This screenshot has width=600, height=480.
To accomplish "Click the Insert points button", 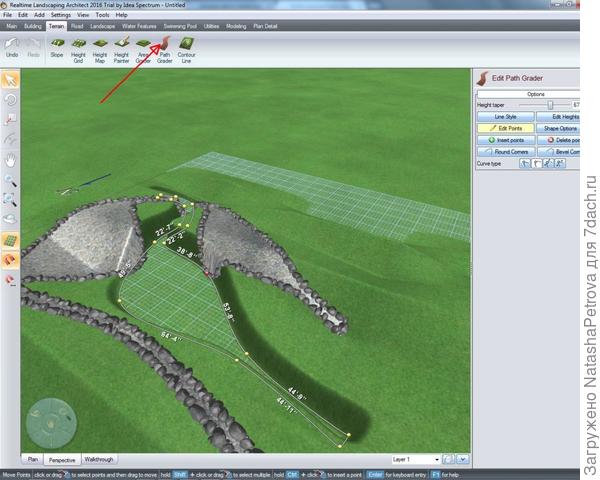I will (505, 140).
